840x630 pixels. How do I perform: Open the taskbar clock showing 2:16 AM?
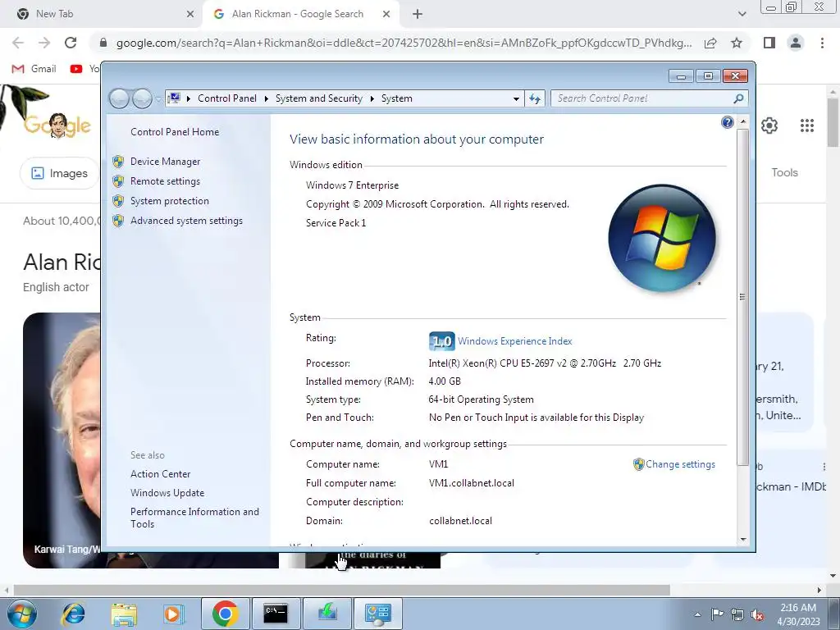pos(798,614)
